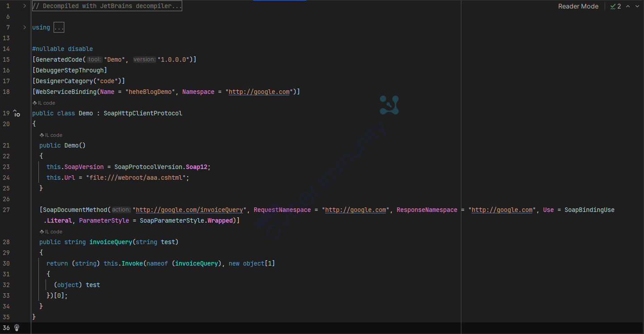Expand the folded using block chevron on line 7
The width and height of the screenshot is (644, 334).
coord(25,27)
